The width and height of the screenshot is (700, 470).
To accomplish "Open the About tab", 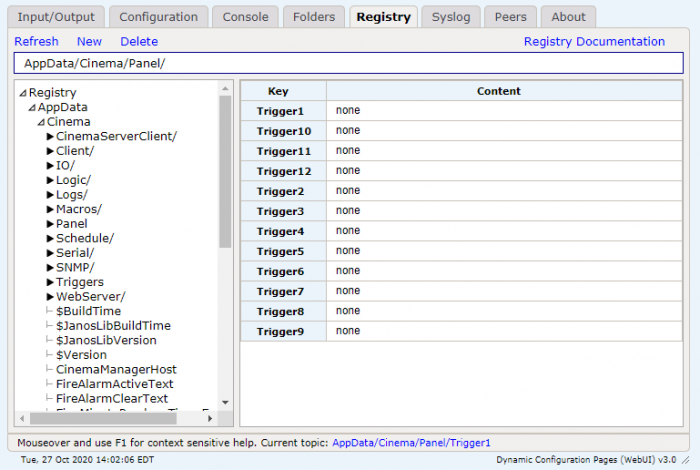I will point(568,17).
